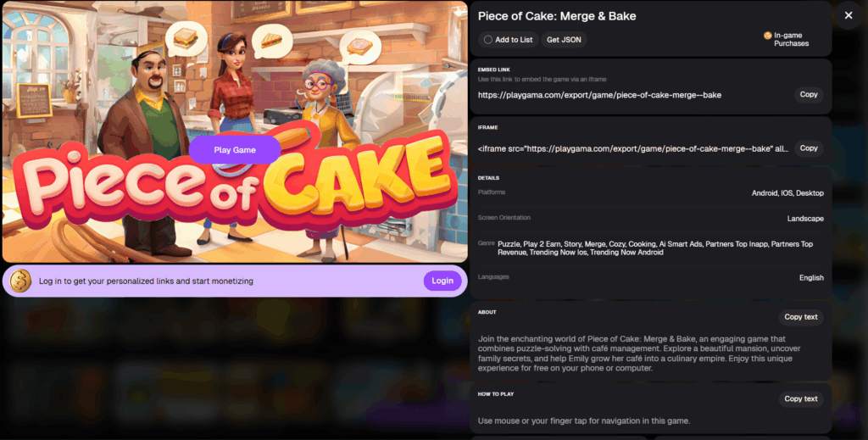Click the Genre tags list
This screenshot has height=440, width=868.
(655, 248)
